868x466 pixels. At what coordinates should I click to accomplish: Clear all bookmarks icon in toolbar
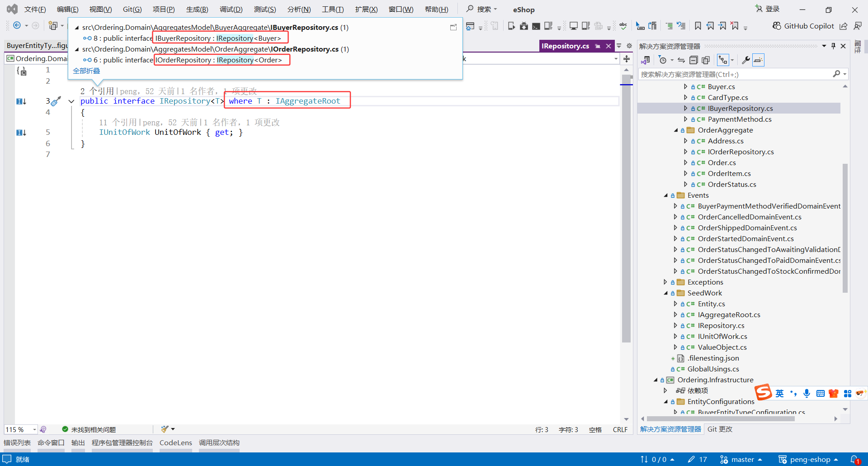pyautogui.click(x=735, y=26)
